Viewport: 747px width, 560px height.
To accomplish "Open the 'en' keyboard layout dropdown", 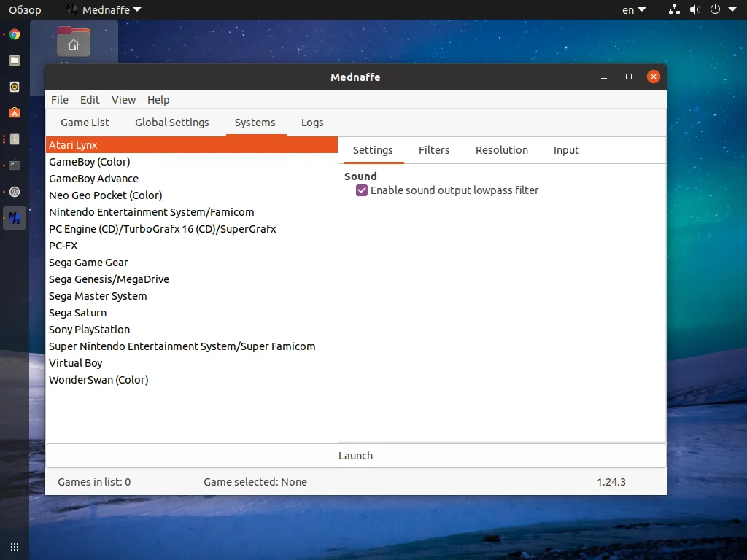I will tap(633, 10).
